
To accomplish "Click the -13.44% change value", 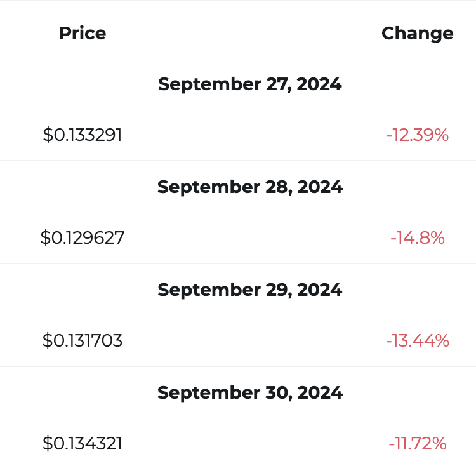I will (418, 341).
